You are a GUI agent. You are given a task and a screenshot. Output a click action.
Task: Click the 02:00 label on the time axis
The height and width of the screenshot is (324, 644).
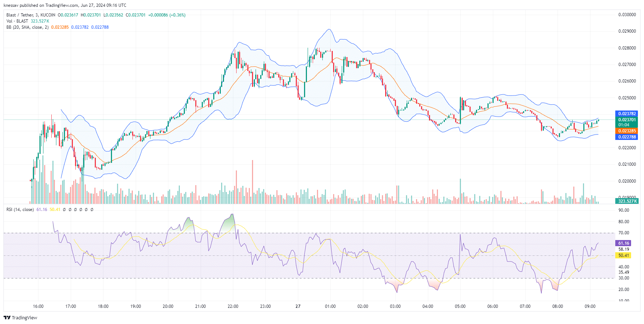pos(363,306)
